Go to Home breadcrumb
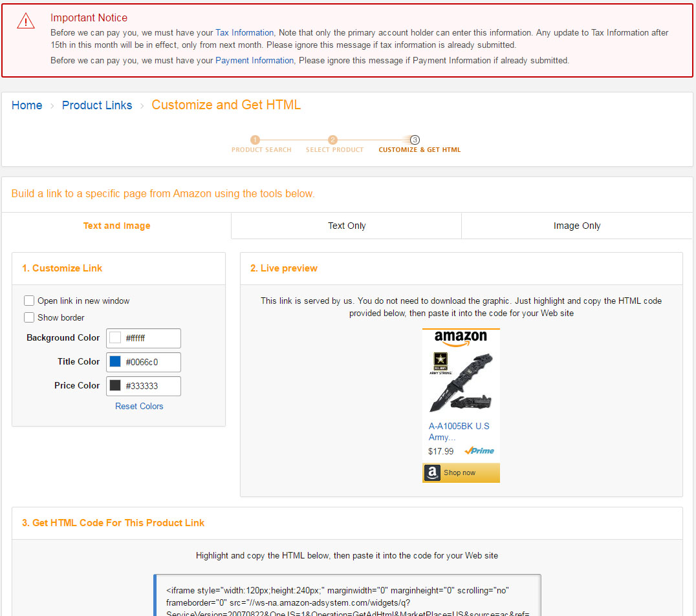The height and width of the screenshot is (616, 696). tap(27, 105)
